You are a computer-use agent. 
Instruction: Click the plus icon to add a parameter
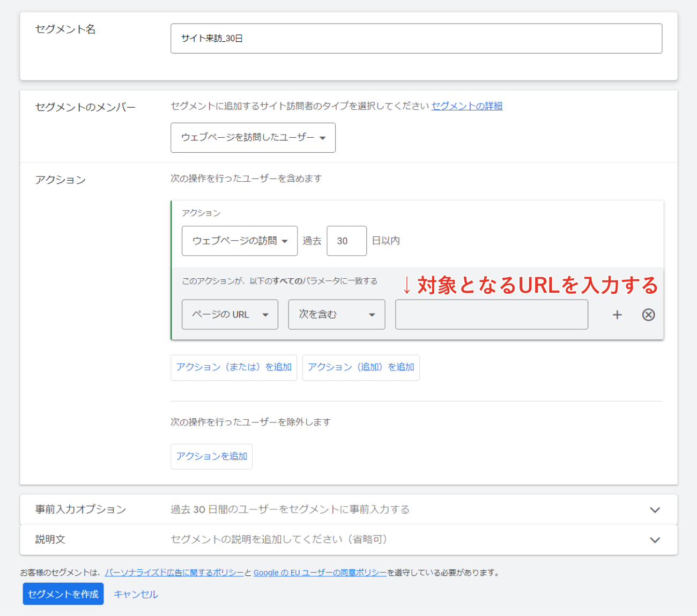coord(617,315)
